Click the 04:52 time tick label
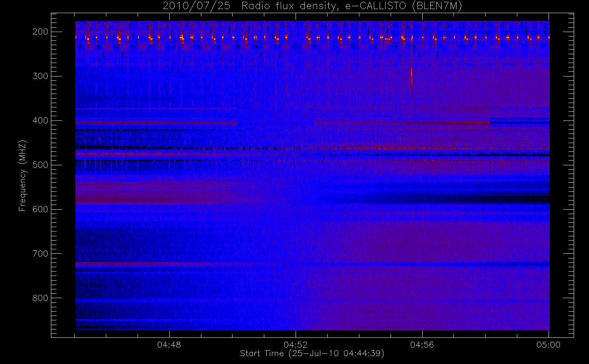 click(x=296, y=345)
